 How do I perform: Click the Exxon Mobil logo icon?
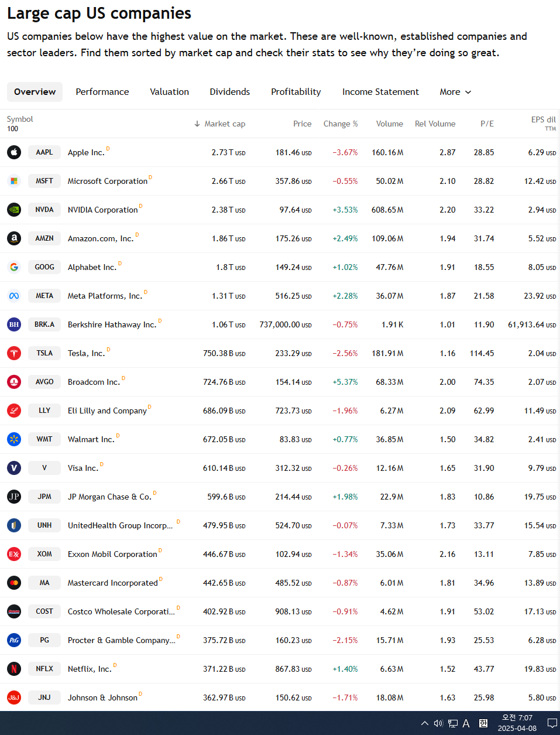(x=14, y=554)
